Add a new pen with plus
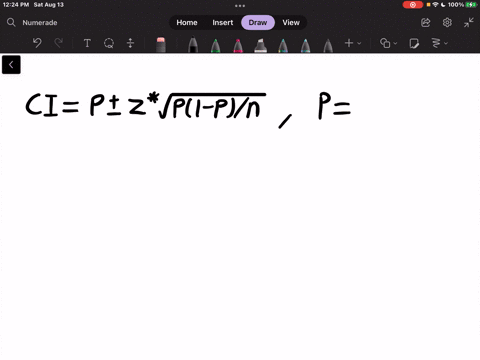This screenshot has width=480, height=360. 349,43
